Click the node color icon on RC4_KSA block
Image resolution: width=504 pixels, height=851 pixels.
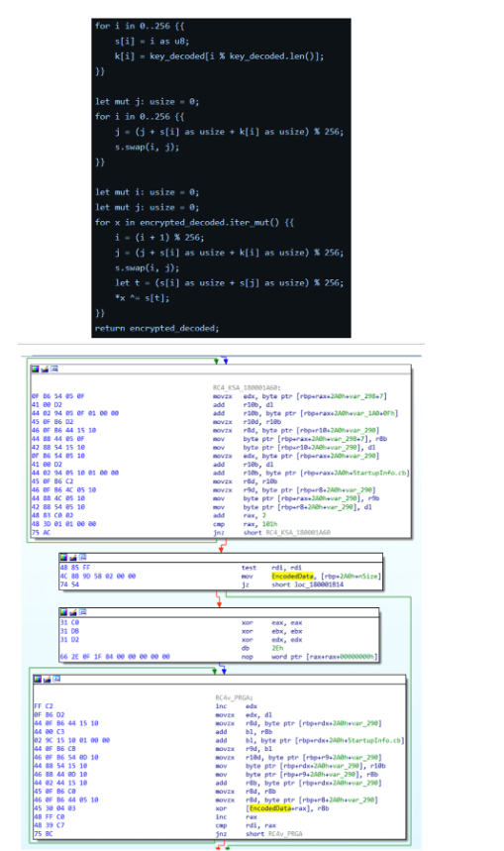click(36, 370)
